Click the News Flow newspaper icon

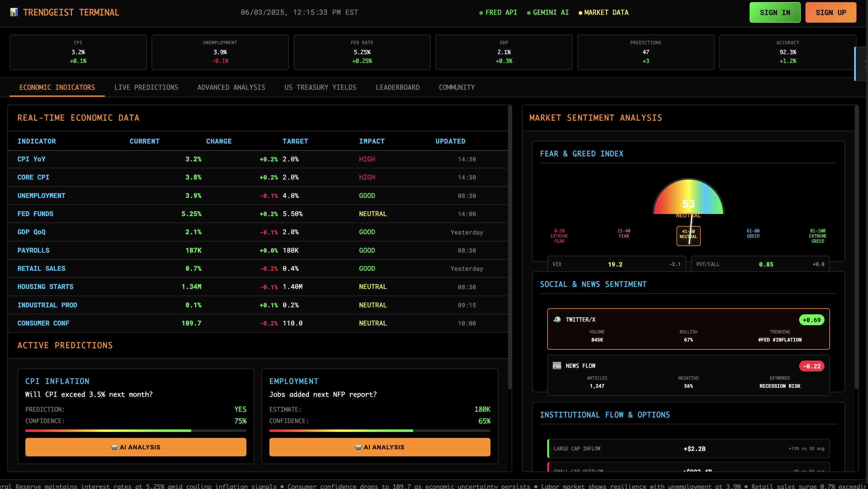[557, 366]
